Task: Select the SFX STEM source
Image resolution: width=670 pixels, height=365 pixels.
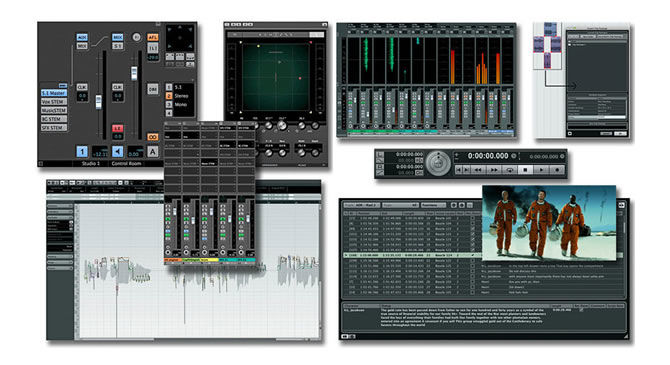Action: click(x=53, y=128)
